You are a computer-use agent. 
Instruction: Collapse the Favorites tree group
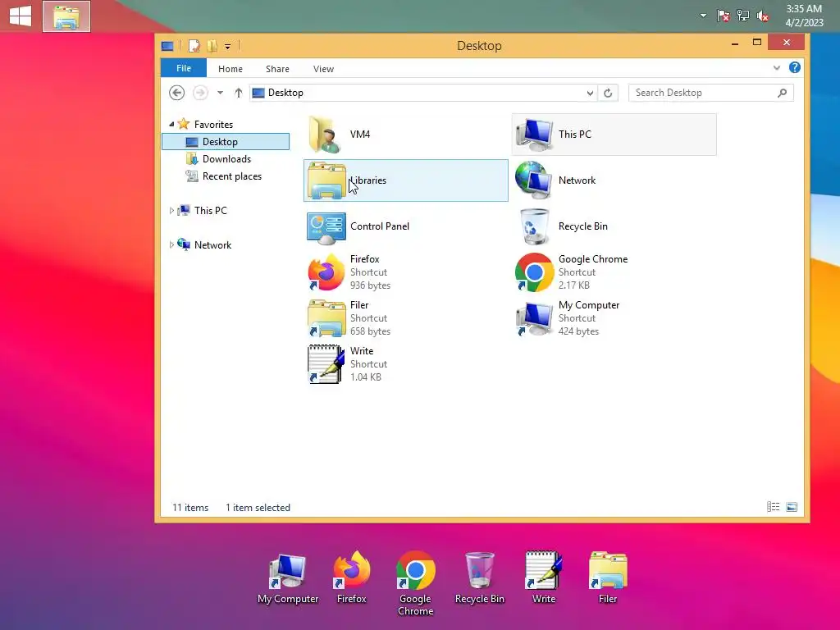tap(171, 125)
